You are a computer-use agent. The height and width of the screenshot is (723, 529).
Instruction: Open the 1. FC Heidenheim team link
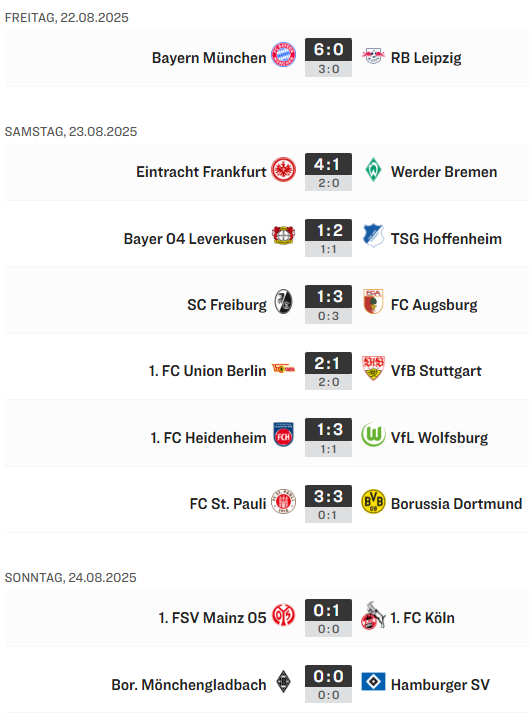pyautogui.click(x=208, y=437)
